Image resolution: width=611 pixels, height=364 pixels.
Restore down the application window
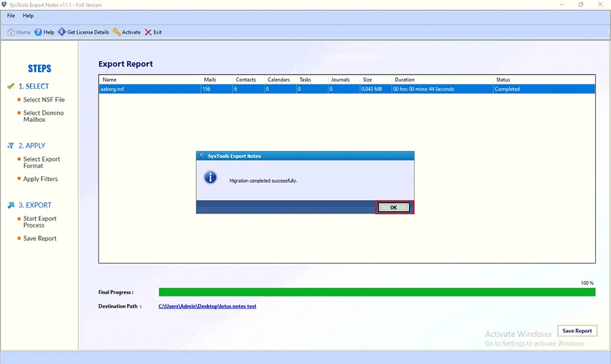[x=580, y=5]
